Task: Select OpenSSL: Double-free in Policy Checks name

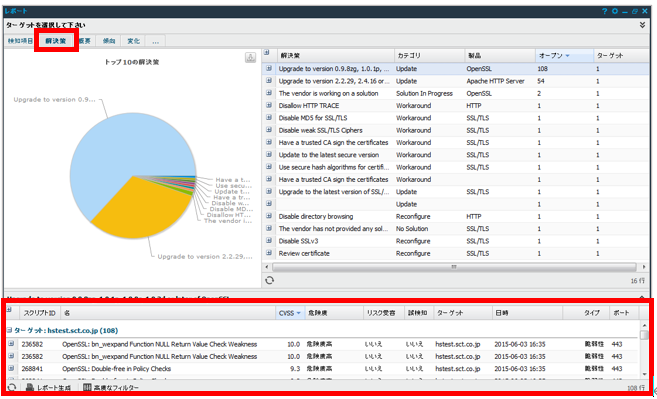Action: [117, 369]
